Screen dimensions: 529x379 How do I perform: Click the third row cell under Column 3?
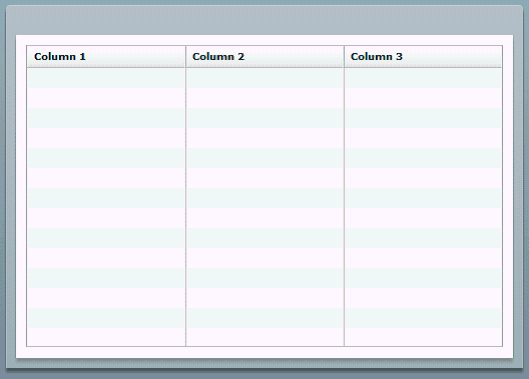(x=423, y=118)
